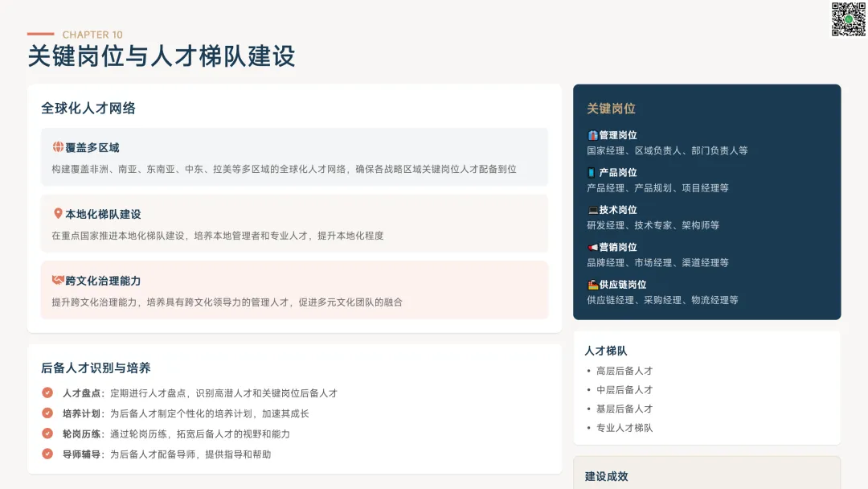
Task: Click the 管理岗位 icon
Action: coord(592,135)
